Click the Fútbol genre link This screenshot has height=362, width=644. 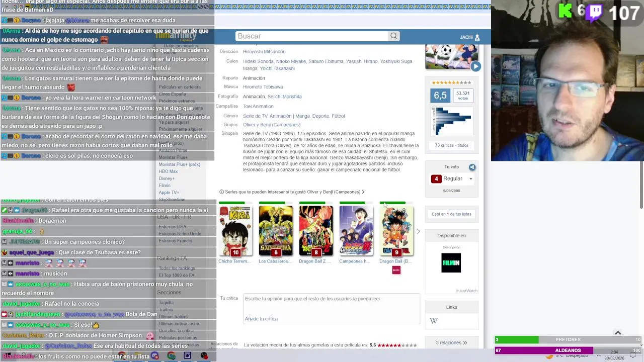click(x=338, y=116)
